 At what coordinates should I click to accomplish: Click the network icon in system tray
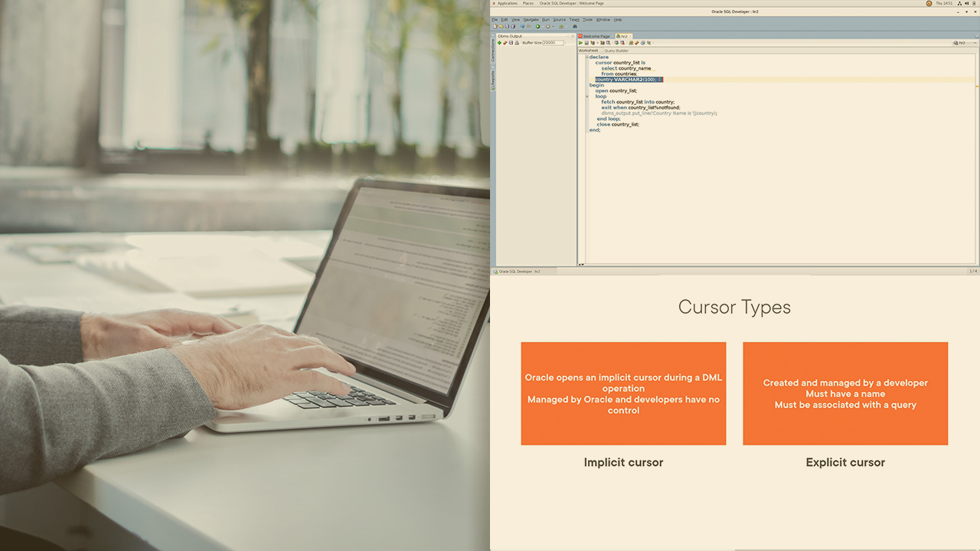coord(959,3)
